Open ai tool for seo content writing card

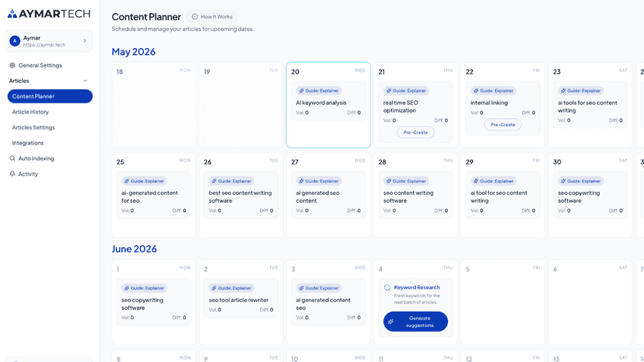pos(502,195)
